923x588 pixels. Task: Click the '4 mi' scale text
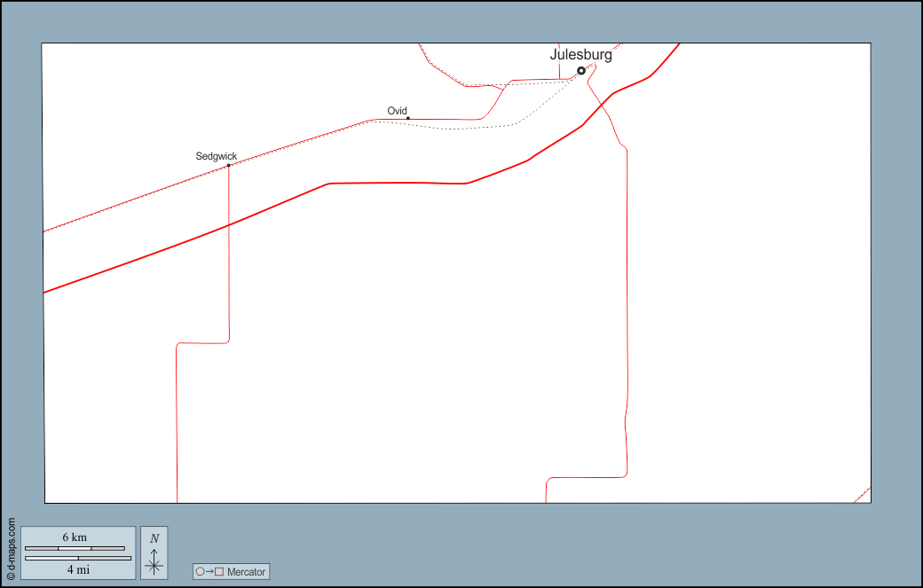(78, 569)
